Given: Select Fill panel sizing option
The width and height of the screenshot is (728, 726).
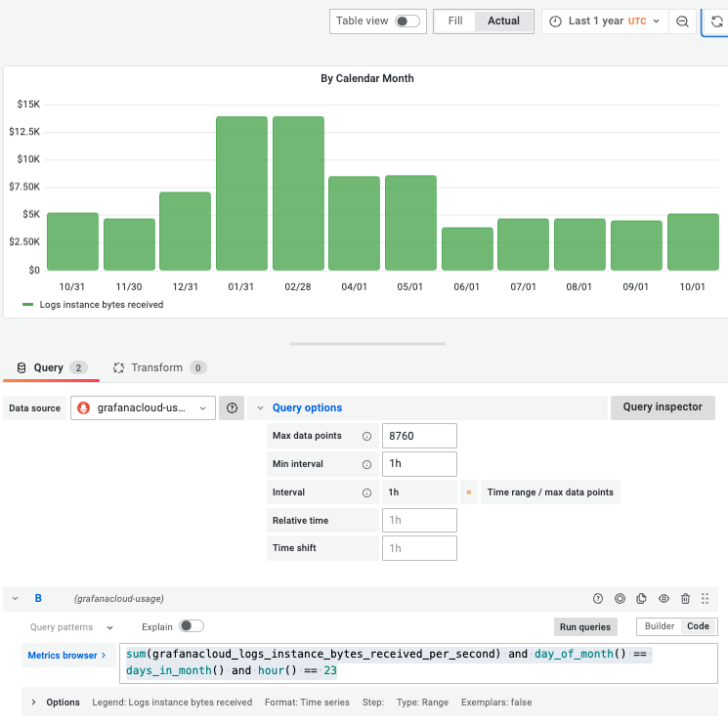Looking at the screenshot, I should [455, 21].
